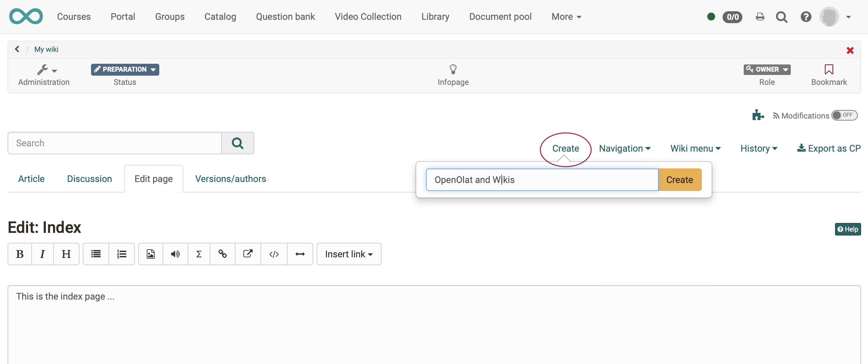Click the Bookmark icon
This screenshot has width=868, height=364.
point(828,69)
